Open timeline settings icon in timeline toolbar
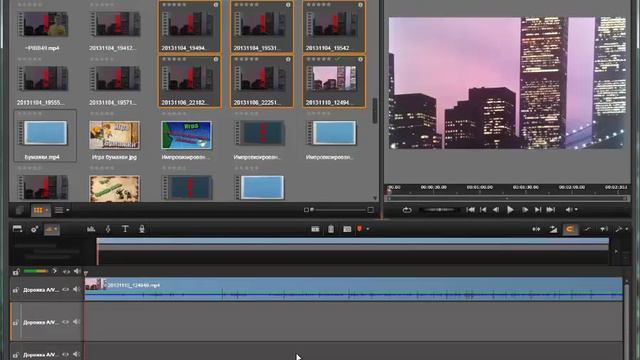Viewport: 640px width, 360px height. point(18,229)
